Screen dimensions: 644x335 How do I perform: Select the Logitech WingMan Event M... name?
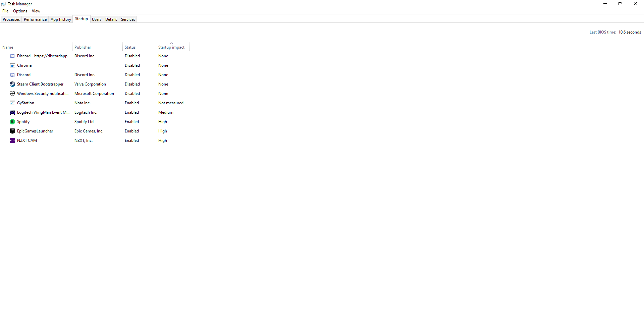click(43, 112)
